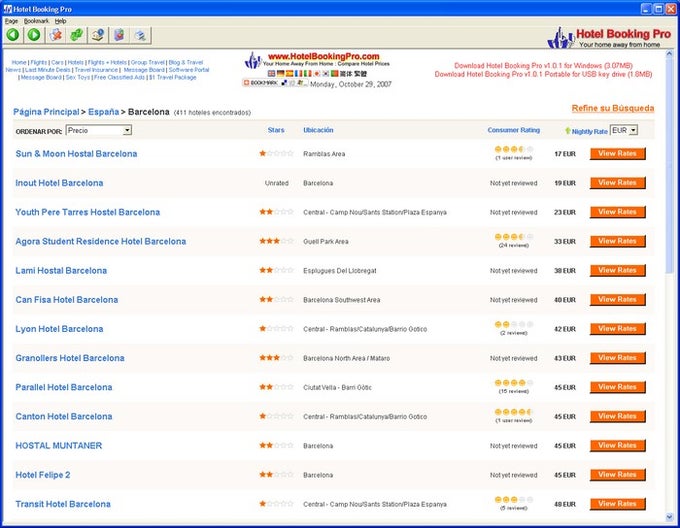The image size is (680, 528).
Task: Open the Can Fisa Hotel Barcelona link
Action: [x=67, y=300]
